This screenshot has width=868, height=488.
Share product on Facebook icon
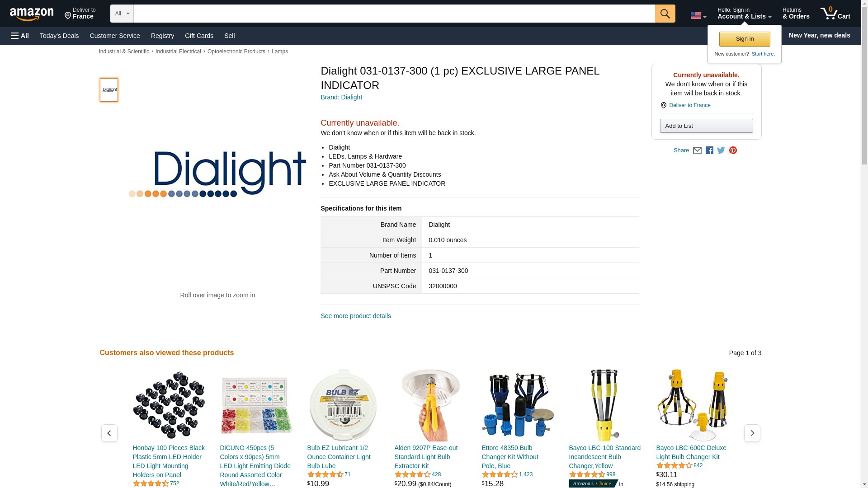coord(709,150)
